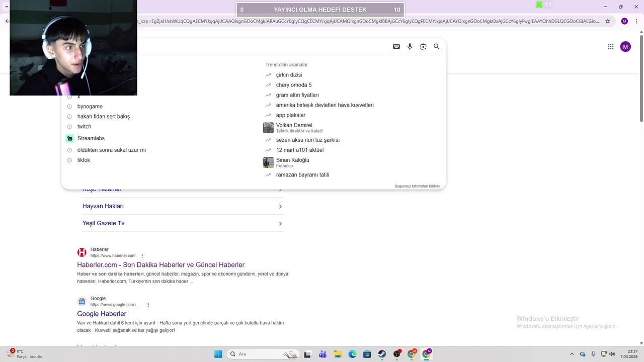Open the Google account avatar on the page

[x=625, y=47]
